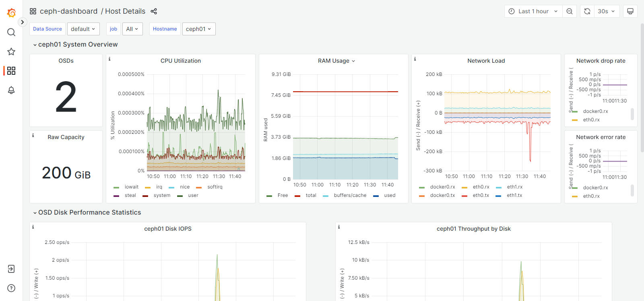Expand the sidebar navigation arrow
Image resolution: width=644 pixels, height=301 pixels.
click(x=23, y=22)
